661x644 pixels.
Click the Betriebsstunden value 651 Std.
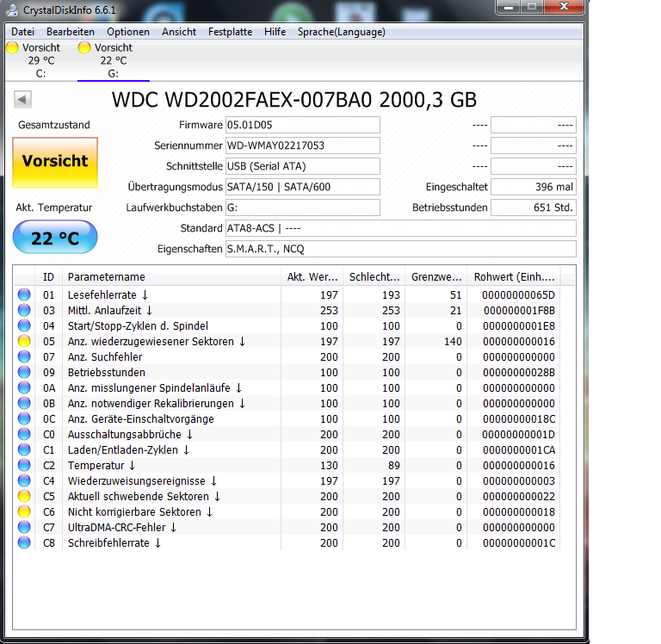[x=534, y=207]
